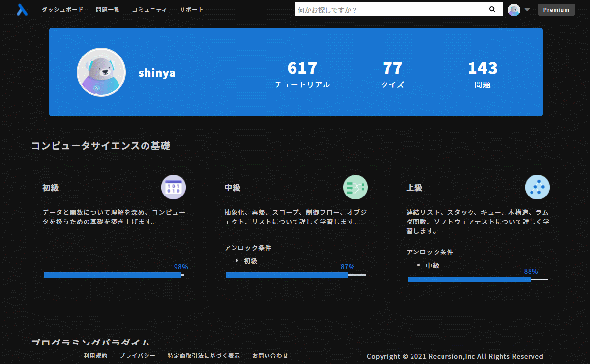Open 特定商取引法に基づく表示 link
The image size is (590, 364).
pos(204,356)
